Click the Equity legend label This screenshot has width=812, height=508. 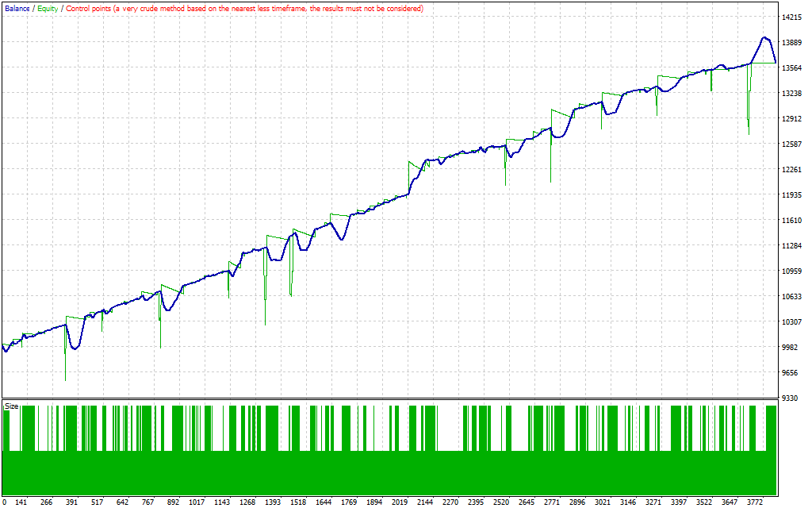(47, 8)
